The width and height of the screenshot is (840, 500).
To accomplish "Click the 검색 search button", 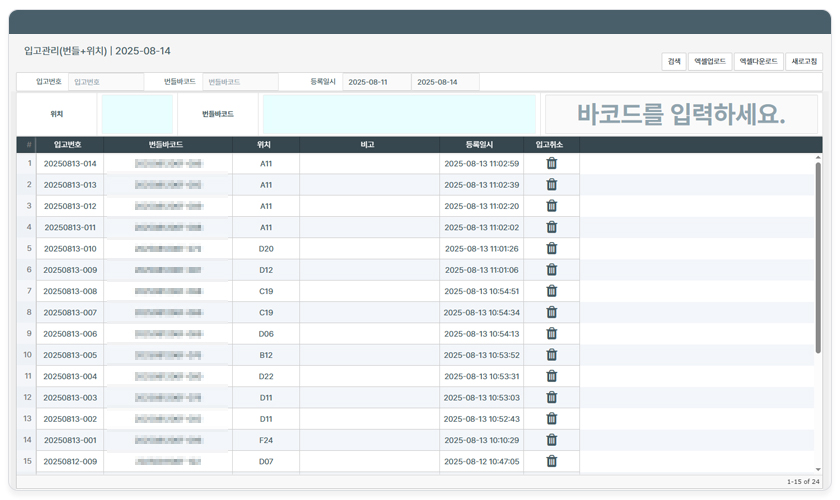I will (674, 62).
